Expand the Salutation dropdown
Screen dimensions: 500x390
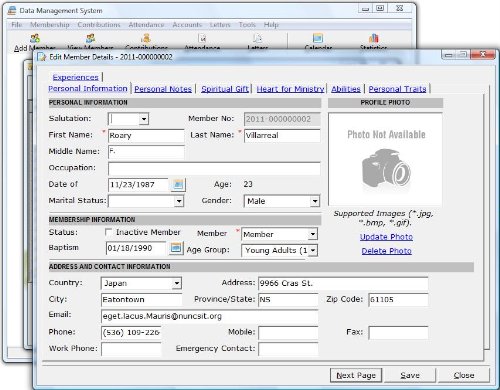tap(144, 119)
